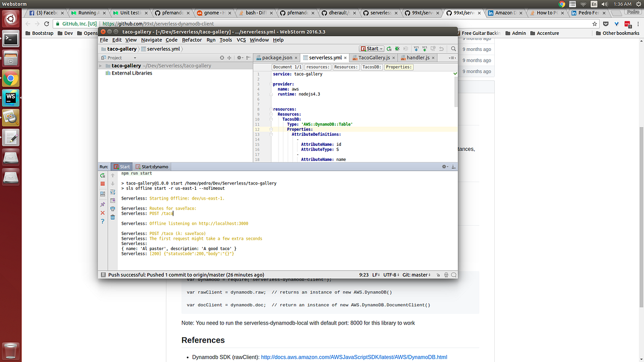Screen dimensions: 644x362
Task: Click the Help question mark in Run panel
Action: [x=102, y=221]
